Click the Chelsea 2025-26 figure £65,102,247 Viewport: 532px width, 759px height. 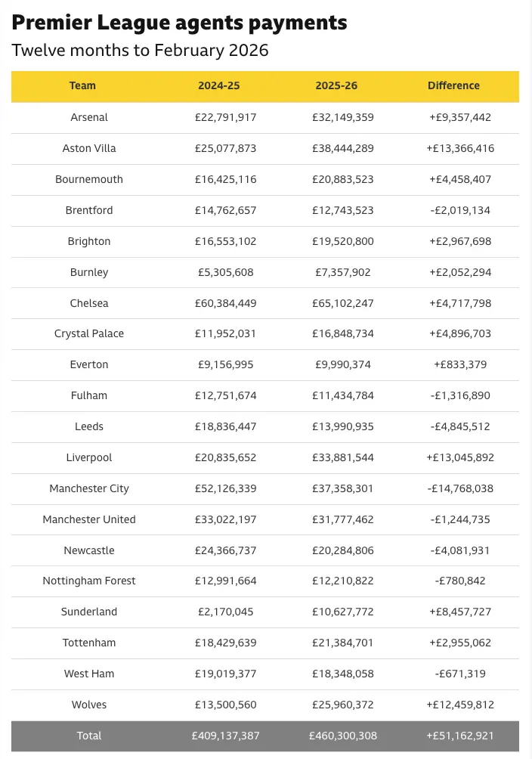pos(342,303)
